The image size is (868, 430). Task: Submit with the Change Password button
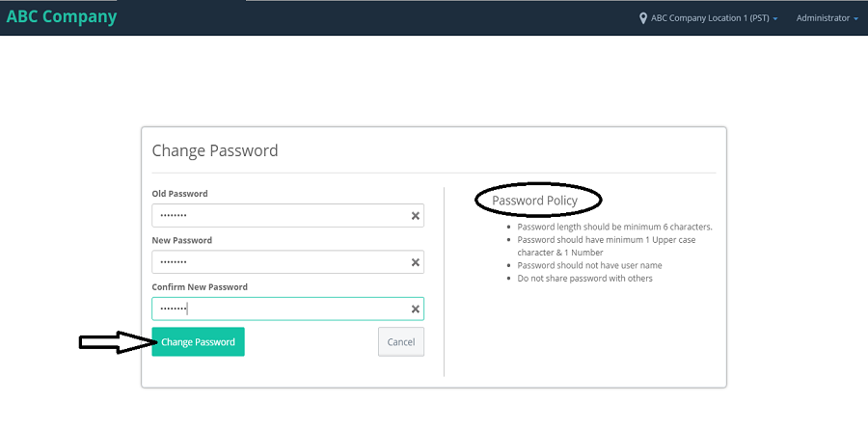point(198,342)
